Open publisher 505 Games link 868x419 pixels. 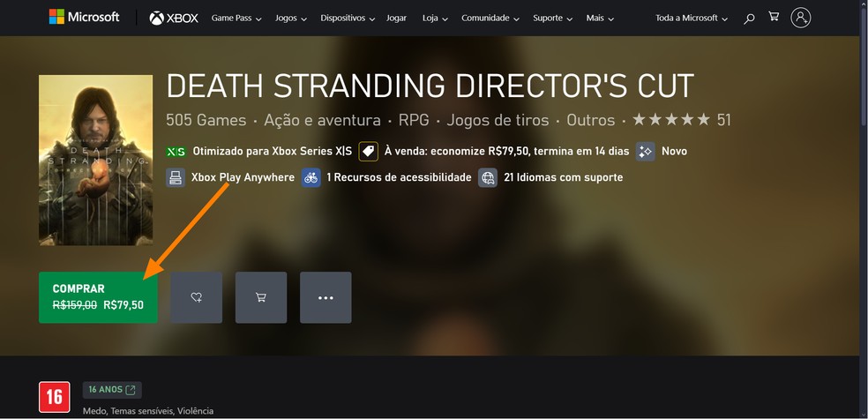tap(206, 120)
